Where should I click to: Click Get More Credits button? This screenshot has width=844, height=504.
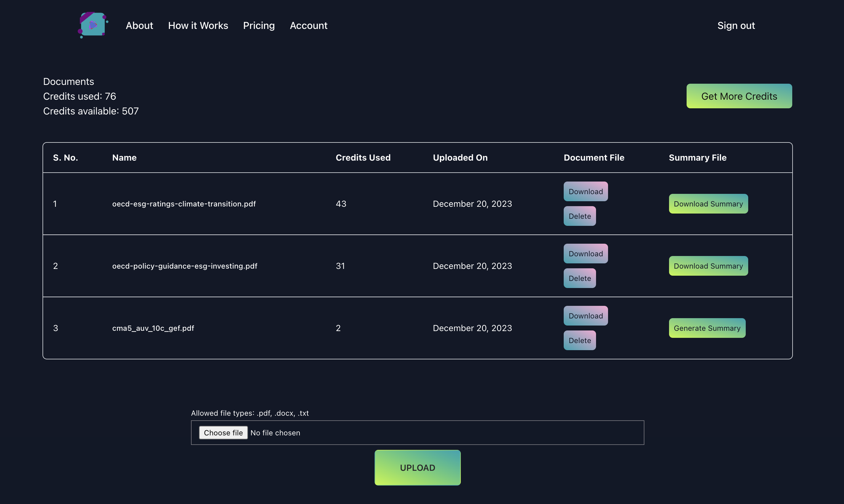(x=739, y=96)
